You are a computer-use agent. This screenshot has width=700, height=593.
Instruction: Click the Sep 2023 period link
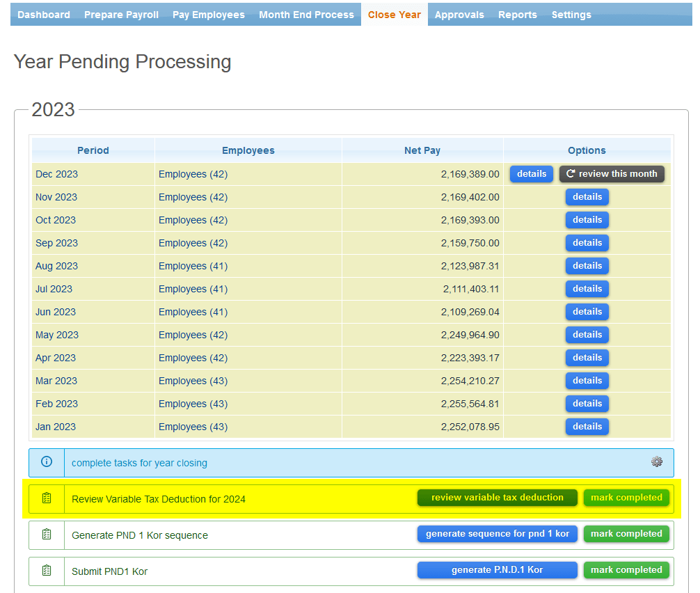coord(56,243)
